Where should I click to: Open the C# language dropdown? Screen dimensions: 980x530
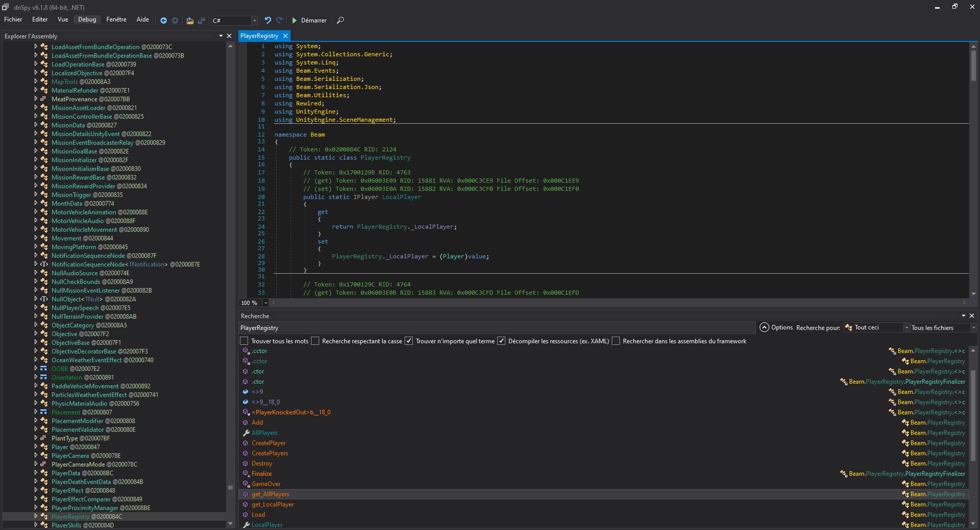pos(254,20)
